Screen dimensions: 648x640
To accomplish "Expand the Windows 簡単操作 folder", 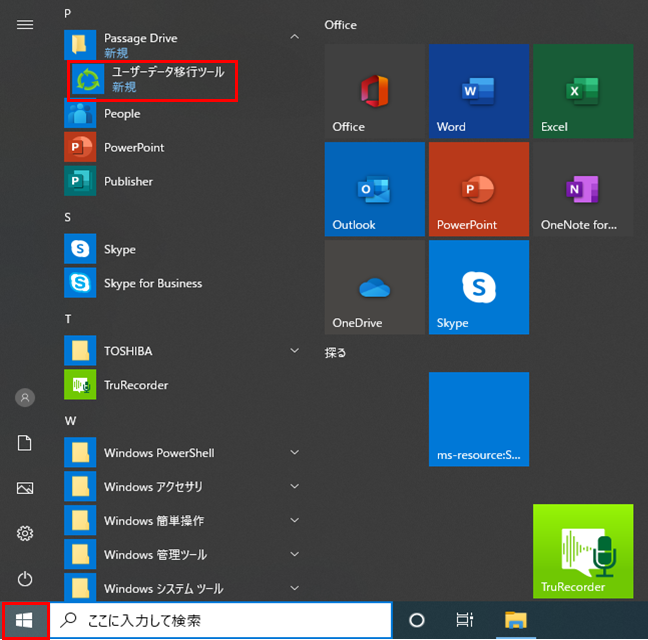I will pos(295,520).
